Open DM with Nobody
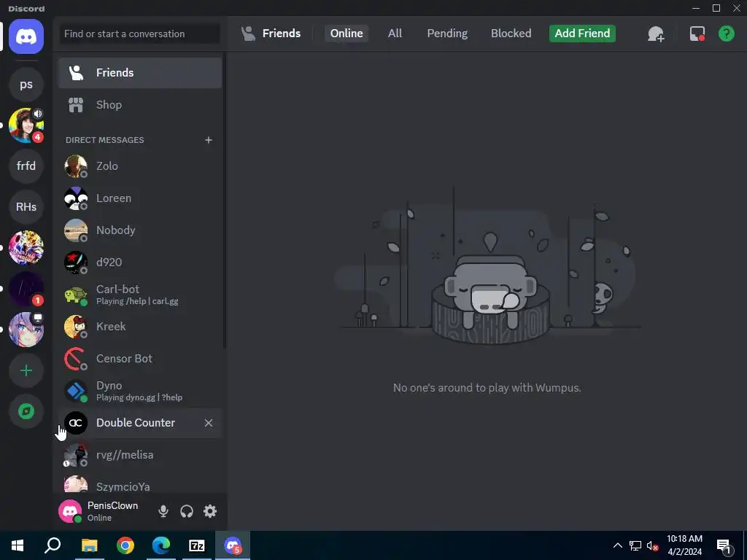747x560 pixels. (140, 230)
